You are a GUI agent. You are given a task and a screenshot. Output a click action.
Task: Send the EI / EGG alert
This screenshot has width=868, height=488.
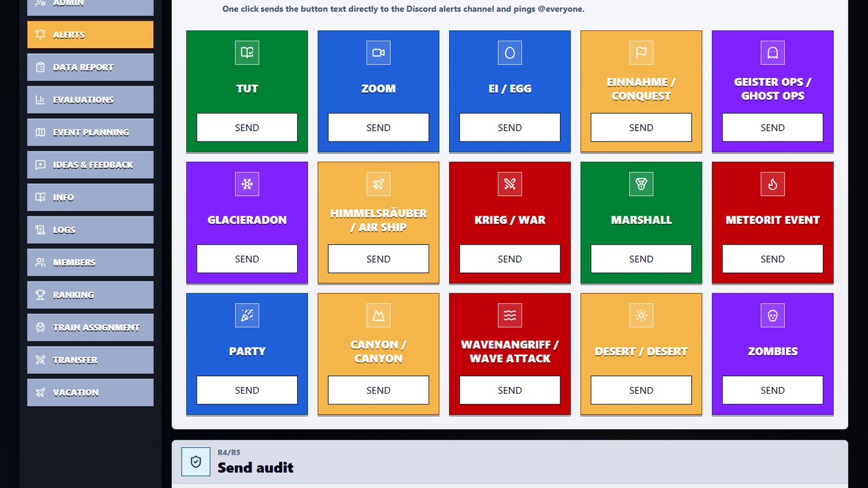pos(510,127)
